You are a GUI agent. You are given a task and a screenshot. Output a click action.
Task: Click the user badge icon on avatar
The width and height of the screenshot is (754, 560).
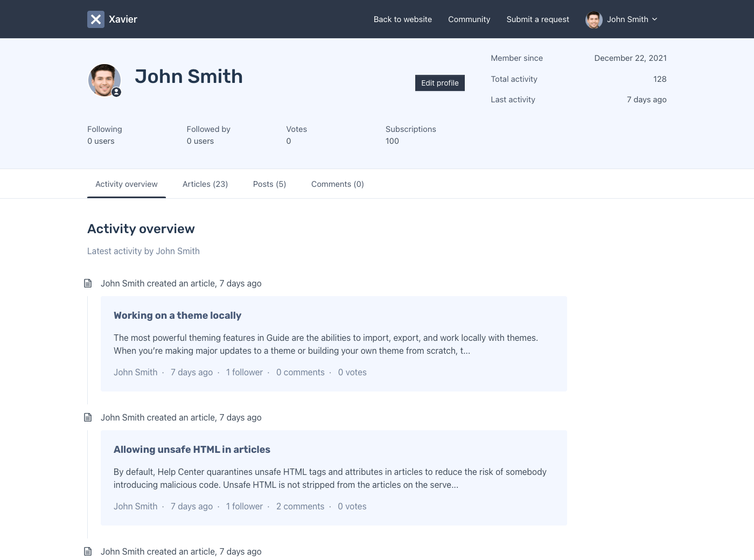(x=116, y=92)
